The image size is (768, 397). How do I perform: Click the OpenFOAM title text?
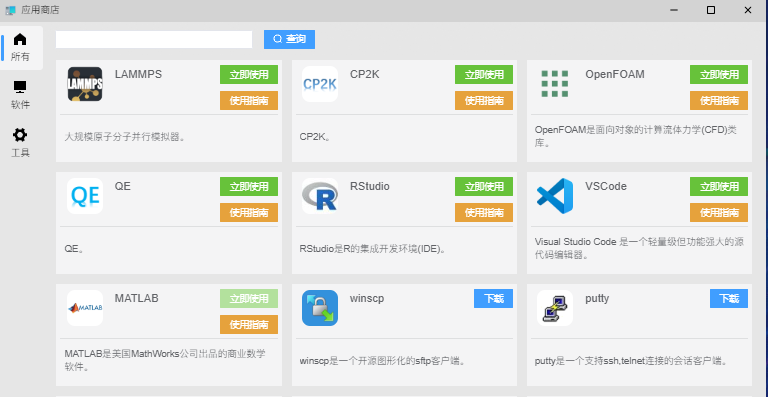point(615,74)
